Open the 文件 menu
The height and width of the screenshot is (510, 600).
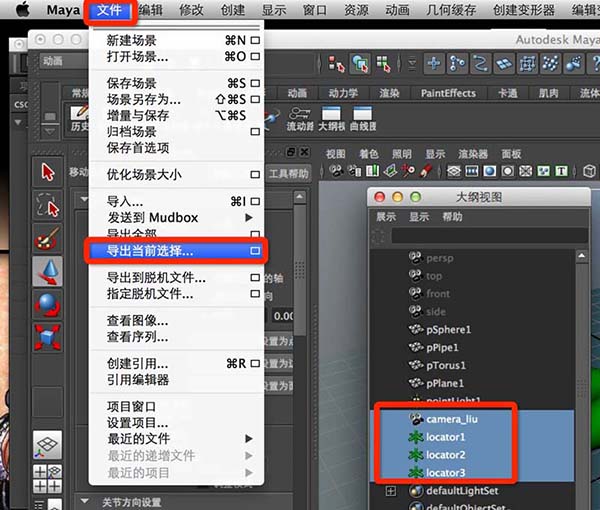pyautogui.click(x=109, y=10)
